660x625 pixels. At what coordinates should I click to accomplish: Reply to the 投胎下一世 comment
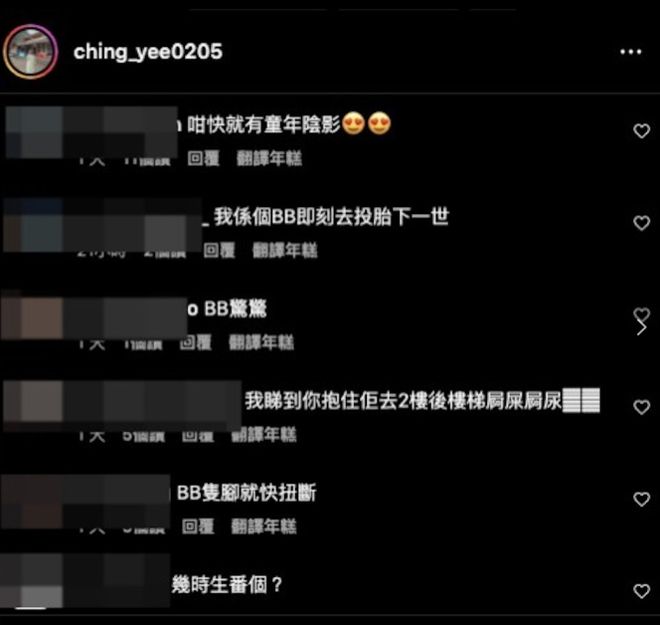[219, 250]
